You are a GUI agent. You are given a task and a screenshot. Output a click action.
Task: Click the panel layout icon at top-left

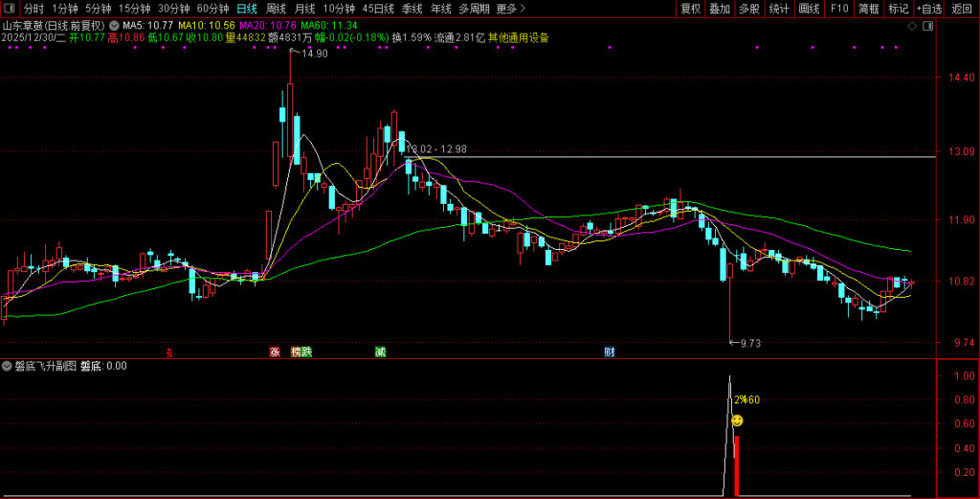click(x=10, y=9)
